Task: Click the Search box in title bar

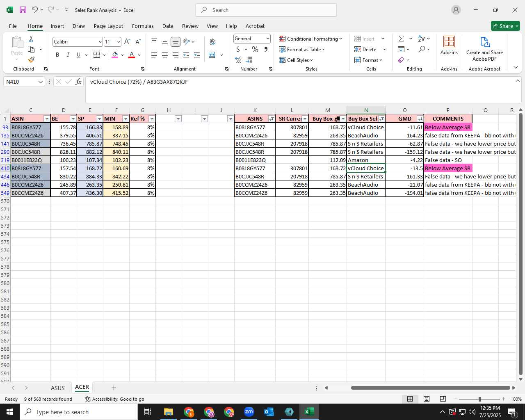Action: click(x=266, y=10)
